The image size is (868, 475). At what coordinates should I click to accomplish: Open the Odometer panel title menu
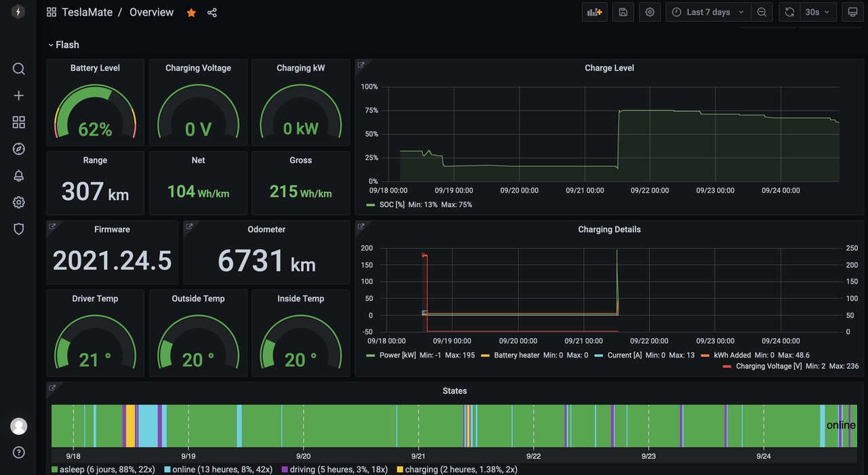point(267,229)
